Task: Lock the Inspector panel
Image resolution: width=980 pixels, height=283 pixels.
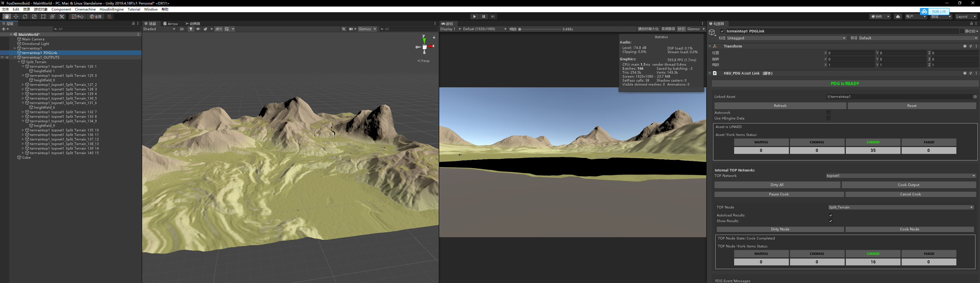Action: click(971, 24)
